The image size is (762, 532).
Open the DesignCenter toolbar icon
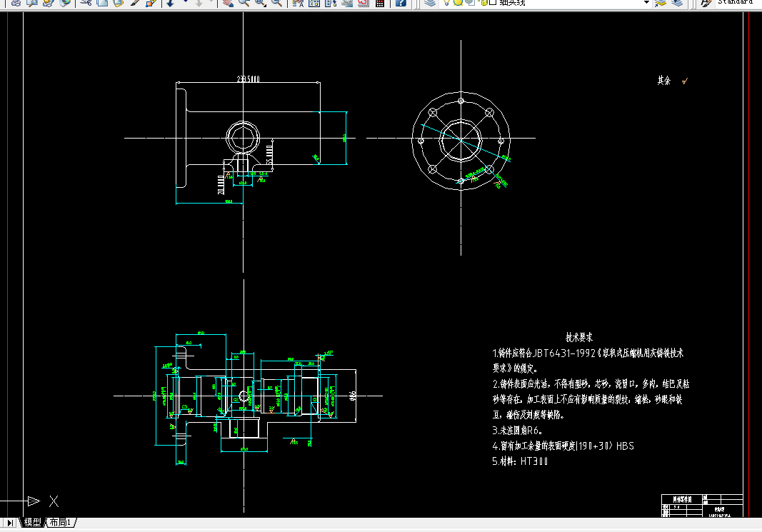(x=314, y=2)
